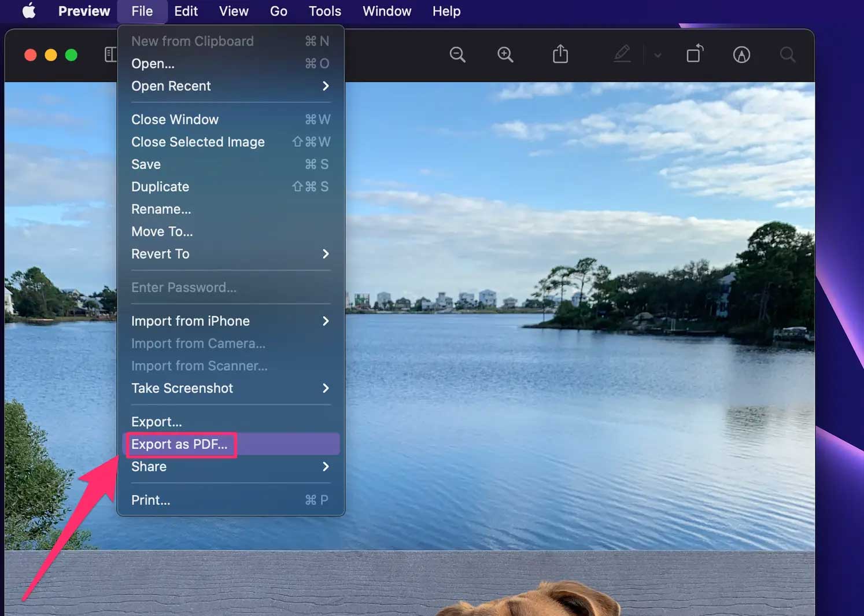864x616 pixels.
Task: Open the Edit menu
Action: (x=186, y=11)
